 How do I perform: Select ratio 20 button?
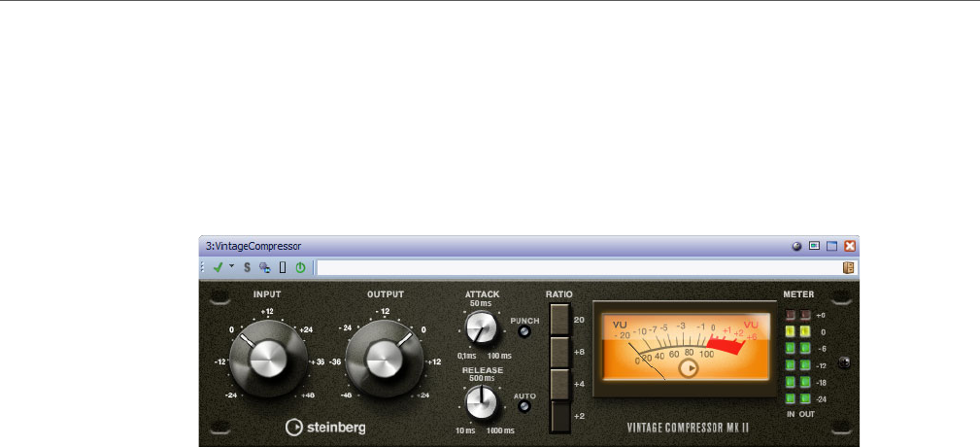point(560,320)
